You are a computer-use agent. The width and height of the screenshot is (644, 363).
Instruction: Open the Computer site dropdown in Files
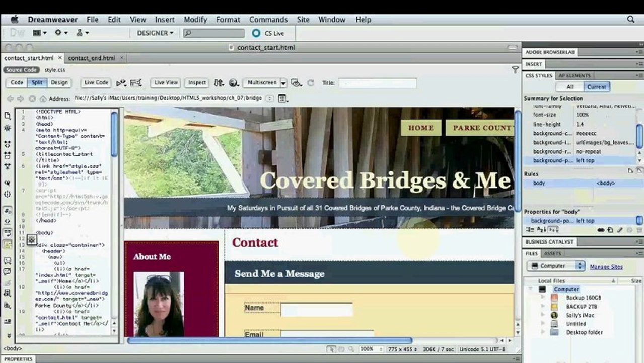point(556,266)
